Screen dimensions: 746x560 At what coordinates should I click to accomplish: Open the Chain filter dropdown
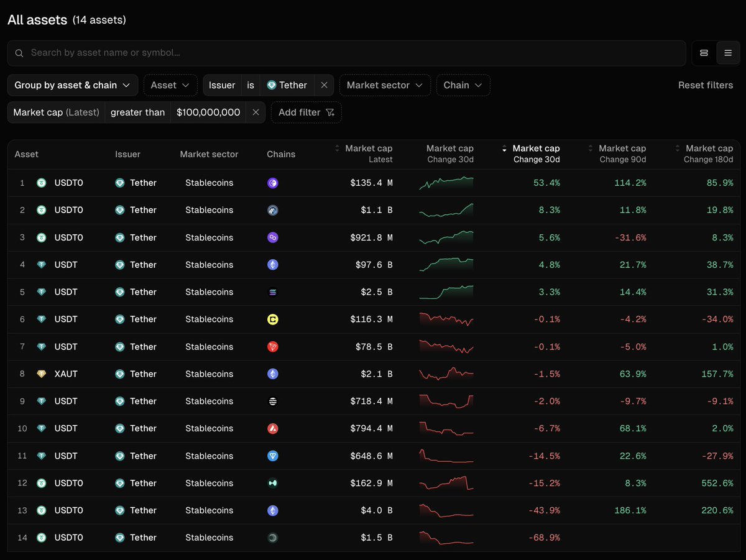tap(463, 85)
